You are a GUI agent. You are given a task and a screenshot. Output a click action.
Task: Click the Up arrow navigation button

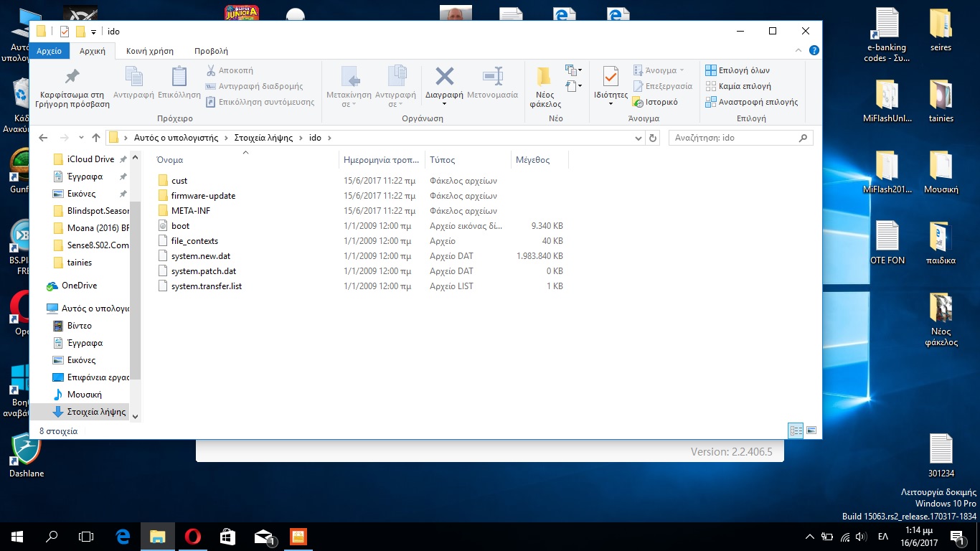coord(96,138)
